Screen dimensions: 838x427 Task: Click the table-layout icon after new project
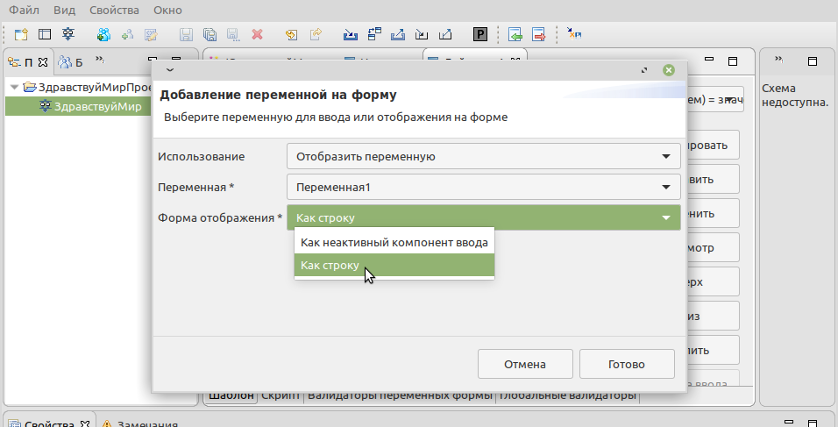tap(44, 35)
